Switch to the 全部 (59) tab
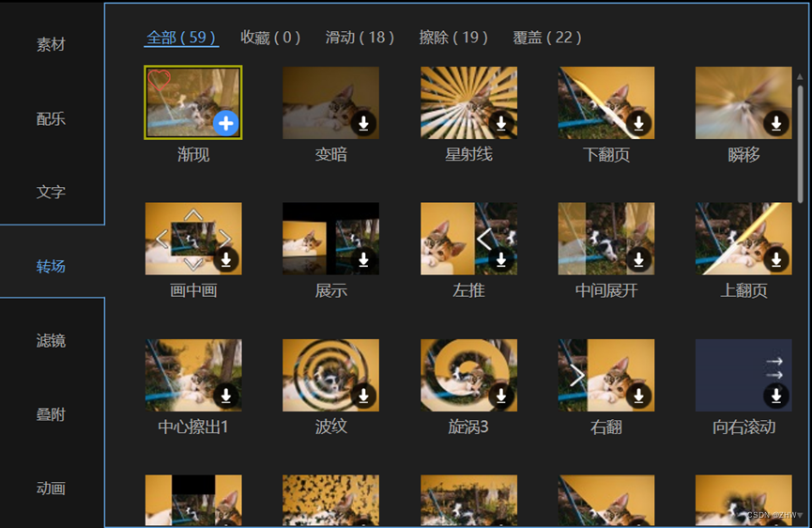The height and width of the screenshot is (528, 812). (181, 38)
